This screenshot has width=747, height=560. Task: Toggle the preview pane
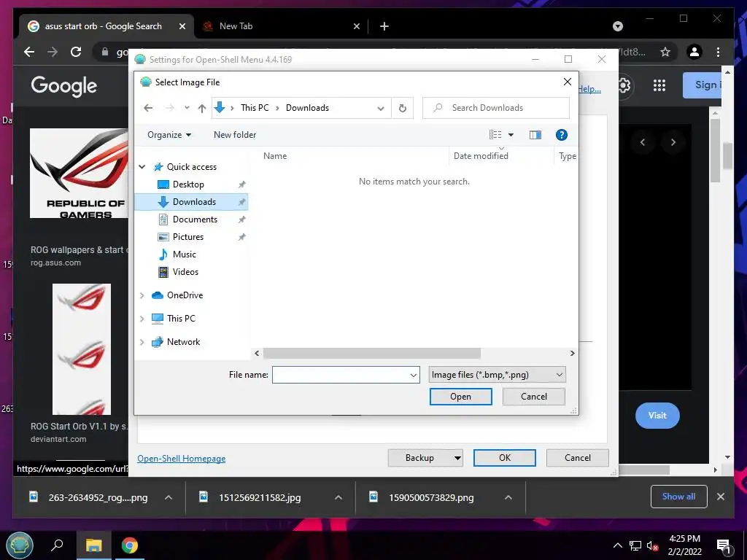pyautogui.click(x=535, y=135)
